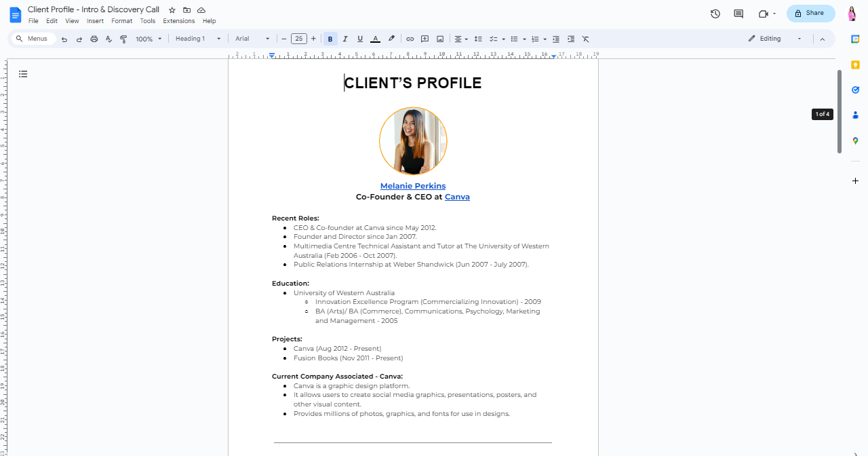The image size is (868, 456).
Task: Toggle Underline formatting
Action: pos(360,39)
